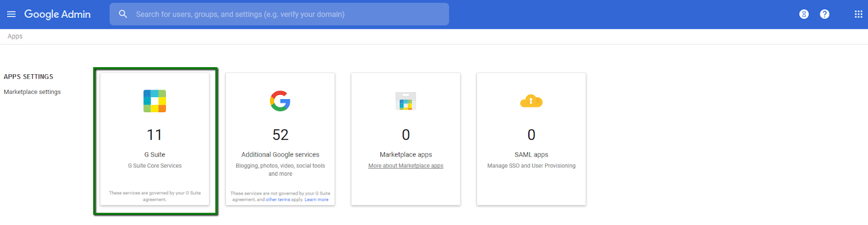Click G Suite Core Services text
The height and width of the screenshot is (225, 868).
coord(155,166)
